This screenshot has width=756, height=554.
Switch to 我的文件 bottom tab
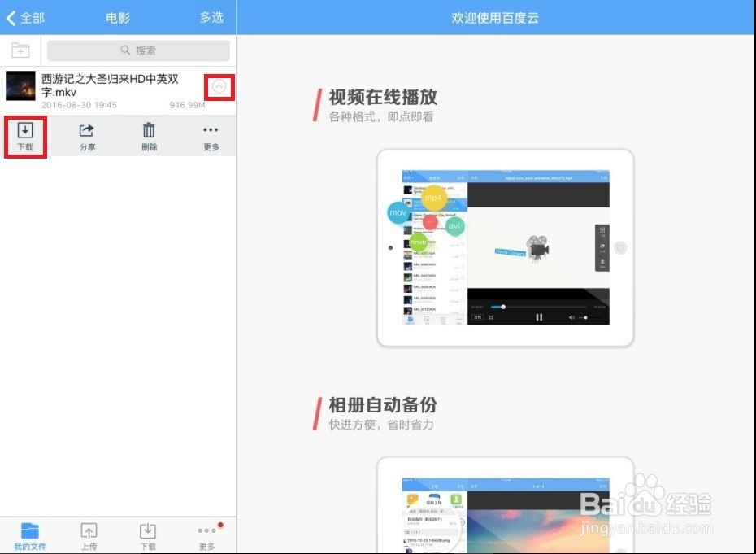30,536
